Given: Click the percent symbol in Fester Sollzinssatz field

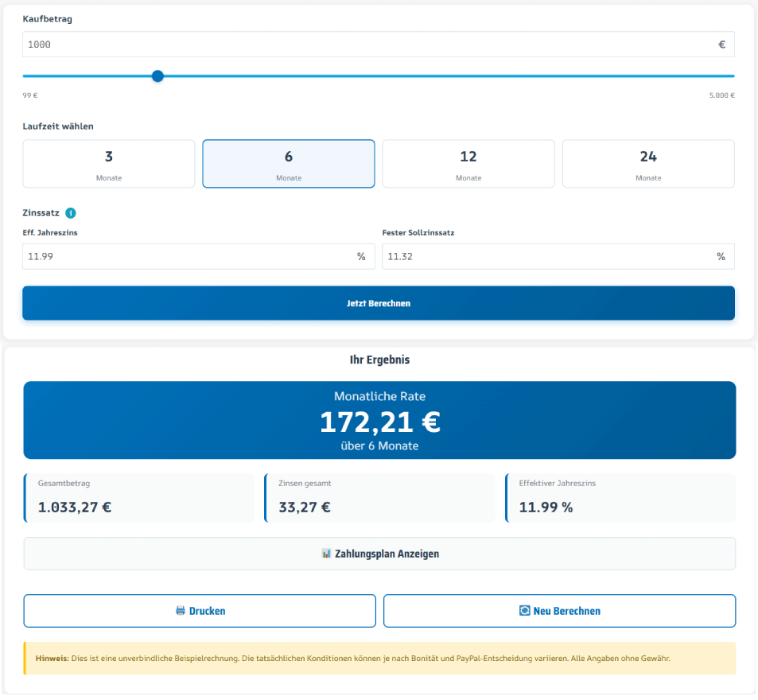Looking at the screenshot, I should pyautogui.click(x=721, y=256).
